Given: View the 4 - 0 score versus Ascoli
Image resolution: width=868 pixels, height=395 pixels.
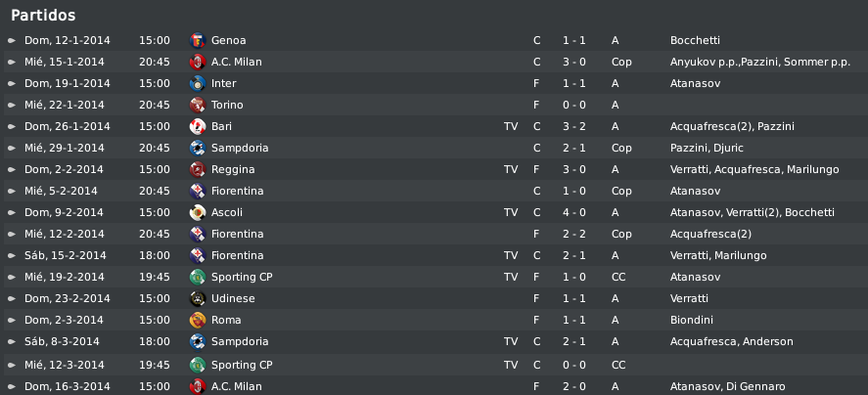Looking at the screenshot, I should pos(574,213).
